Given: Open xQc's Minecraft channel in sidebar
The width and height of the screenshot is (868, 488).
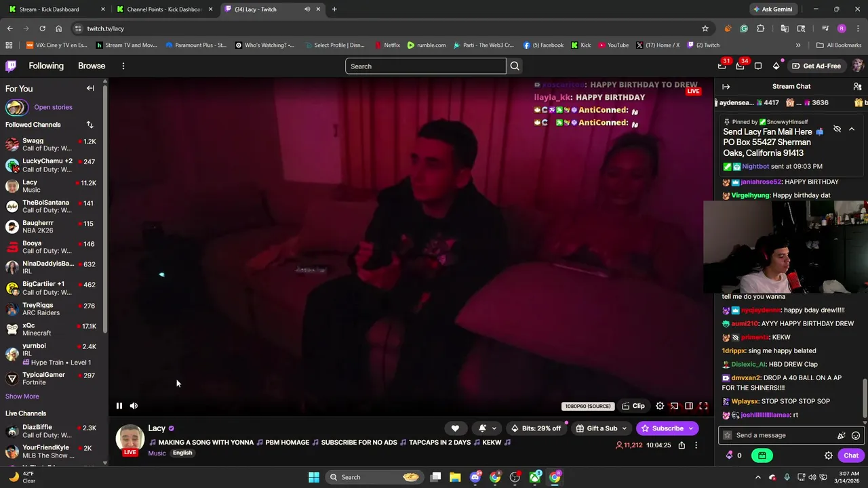Looking at the screenshot, I should 52,329.
